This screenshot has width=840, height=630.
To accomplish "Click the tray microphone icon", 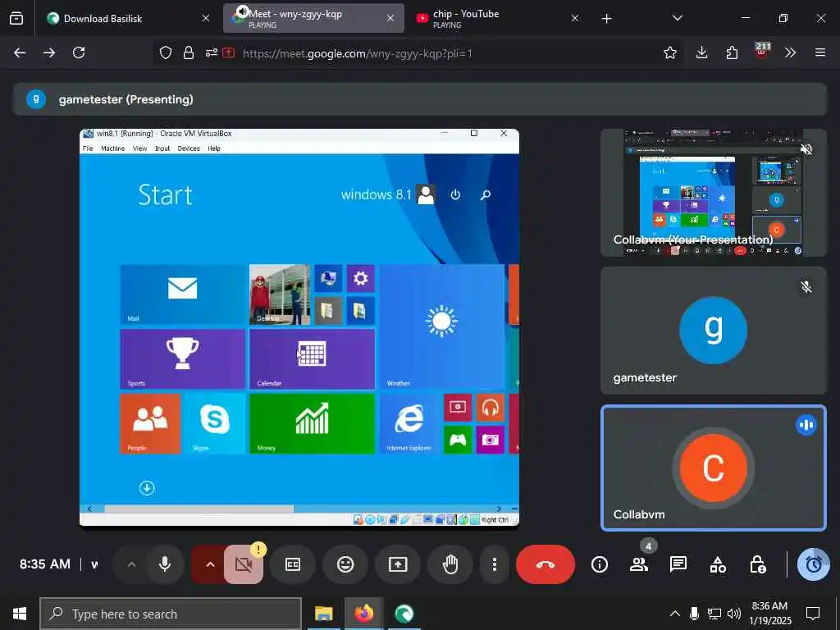I will coord(694,614).
